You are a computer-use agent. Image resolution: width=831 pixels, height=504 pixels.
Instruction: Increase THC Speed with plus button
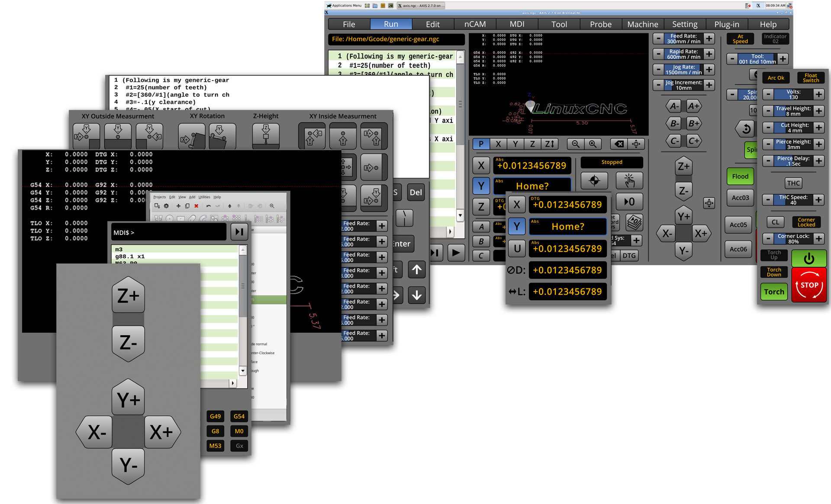(818, 200)
